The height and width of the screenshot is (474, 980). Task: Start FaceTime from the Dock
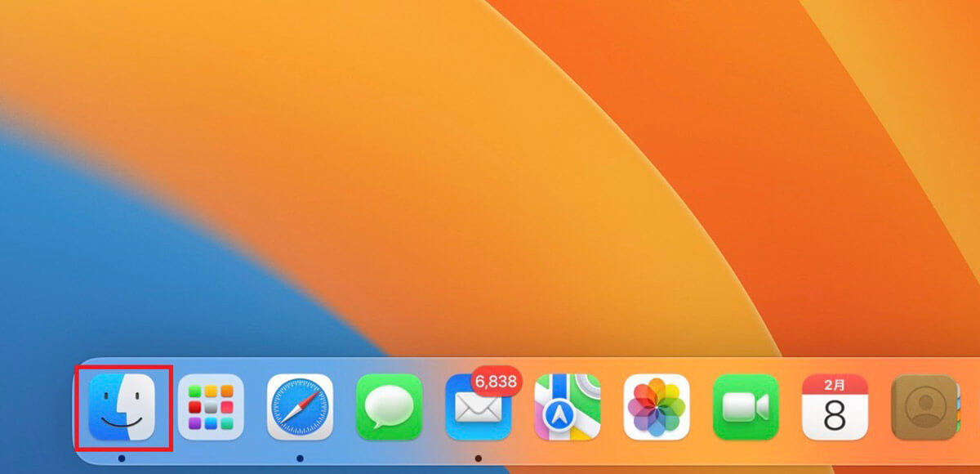tap(746, 408)
